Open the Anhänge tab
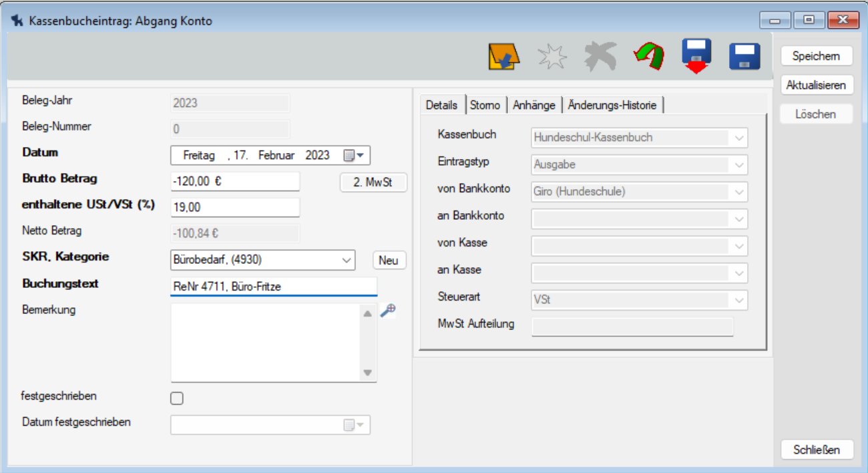 tap(534, 106)
